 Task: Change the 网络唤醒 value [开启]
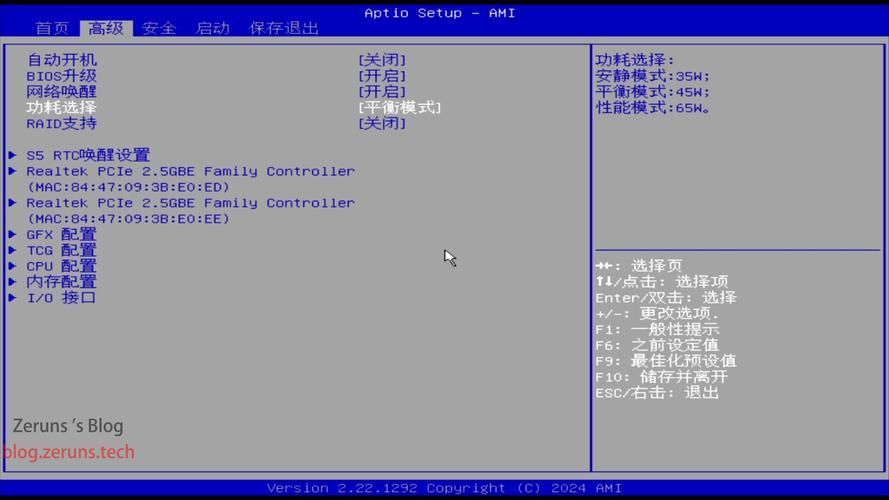pyautogui.click(x=382, y=91)
